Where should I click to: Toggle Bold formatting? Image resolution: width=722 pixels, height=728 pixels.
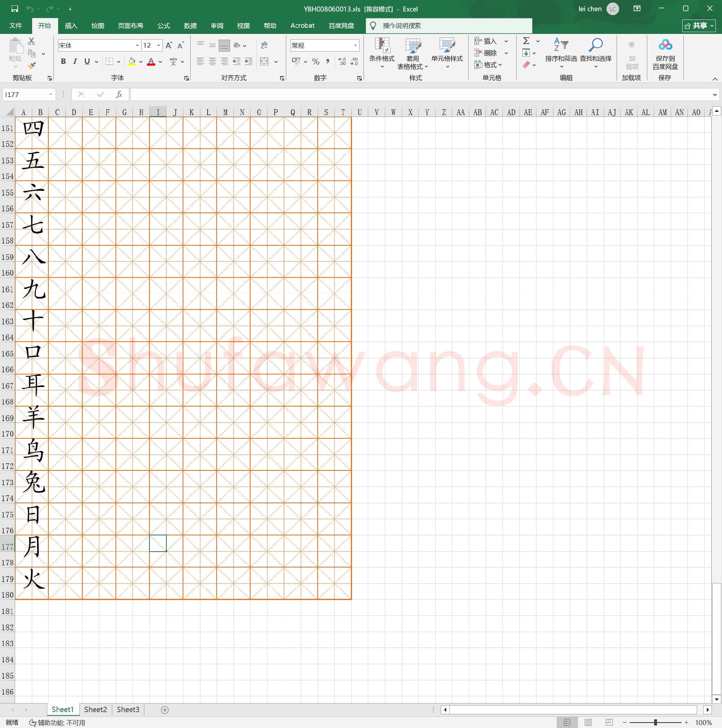click(63, 61)
